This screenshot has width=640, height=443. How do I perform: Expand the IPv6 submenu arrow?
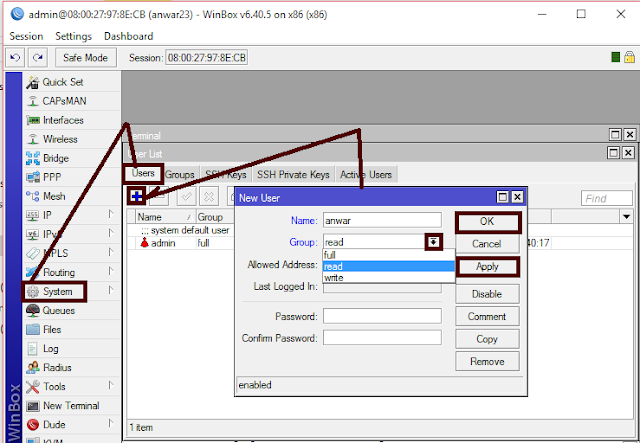pyautogui.click(x=111, y=233)
